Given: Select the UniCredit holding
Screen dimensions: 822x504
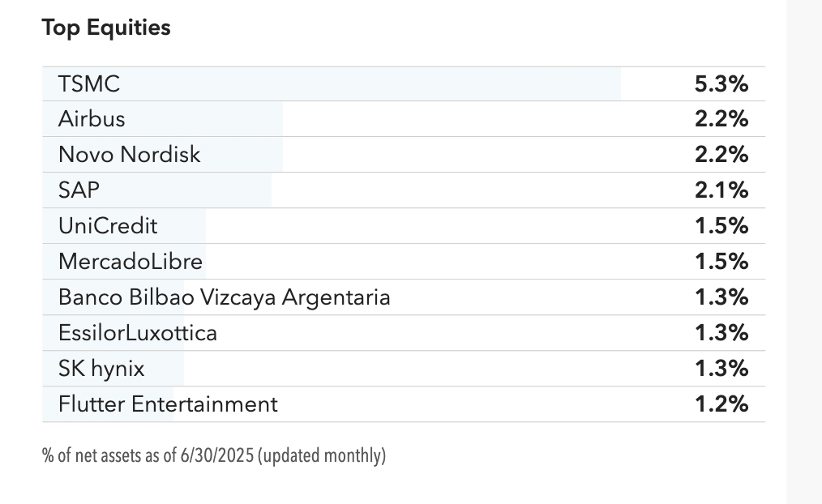Looking at the screenshot, I should (108, 226).
